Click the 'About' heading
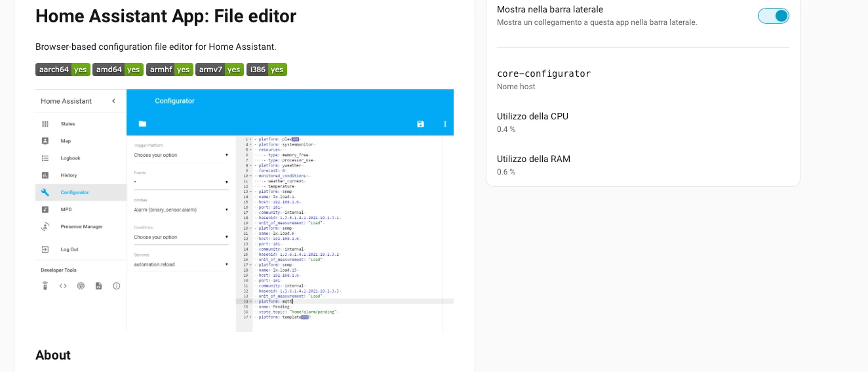Viewport: 868px width, 372px height. tap(53, 355)
